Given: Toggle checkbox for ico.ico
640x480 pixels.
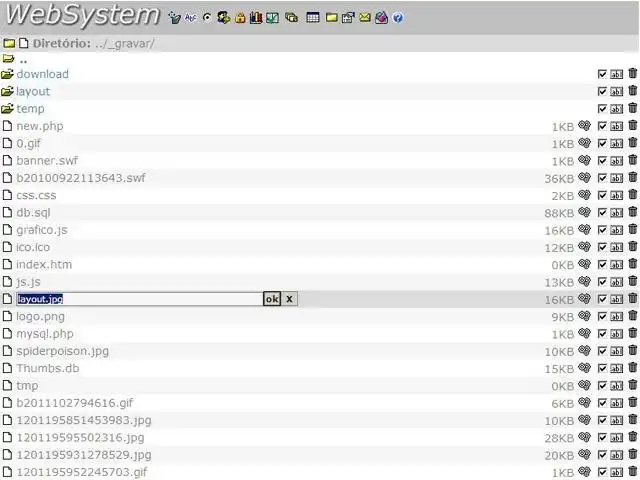Looking at the screenshot, I should point(602,247).
